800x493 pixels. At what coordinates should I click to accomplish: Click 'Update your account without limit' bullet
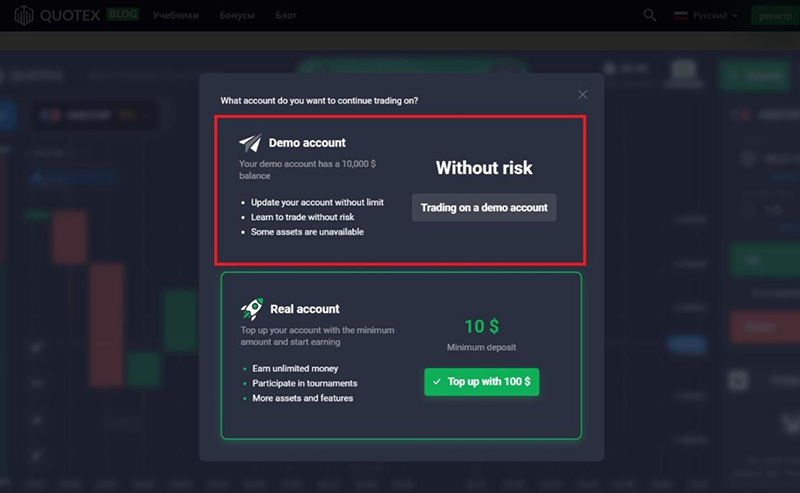[317, 202]
